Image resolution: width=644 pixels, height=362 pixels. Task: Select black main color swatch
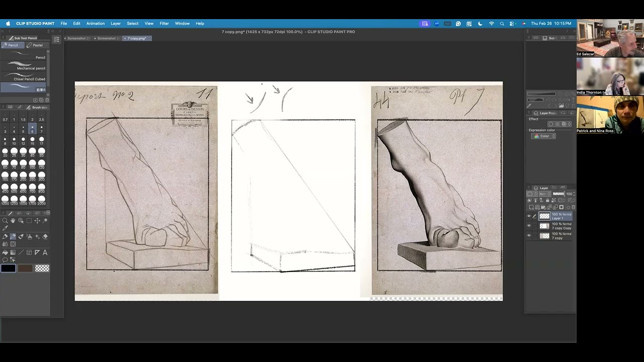click(8, 268)
